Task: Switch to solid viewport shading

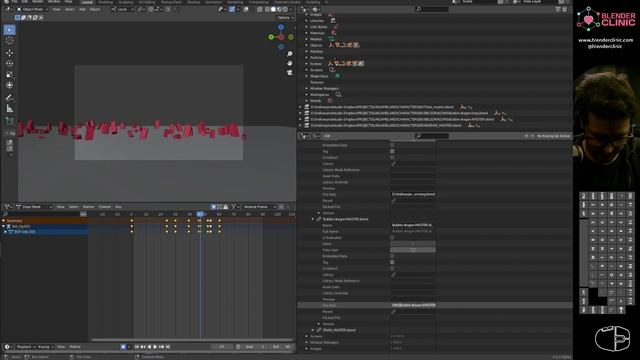Action: coord(273,9)
